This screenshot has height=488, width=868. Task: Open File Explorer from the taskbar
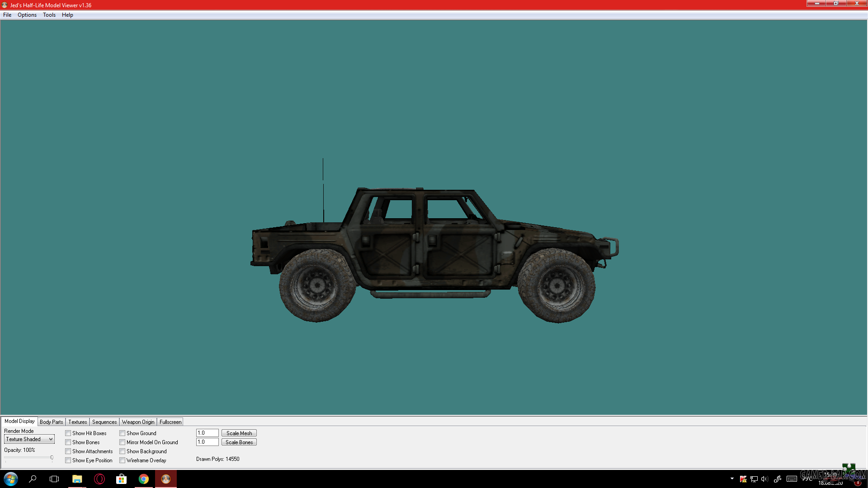coord(77,479)
